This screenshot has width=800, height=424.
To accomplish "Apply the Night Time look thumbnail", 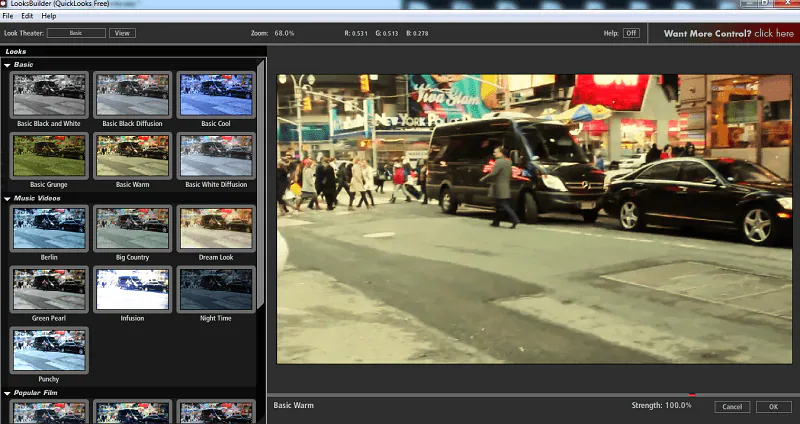I will coord(216,289).
